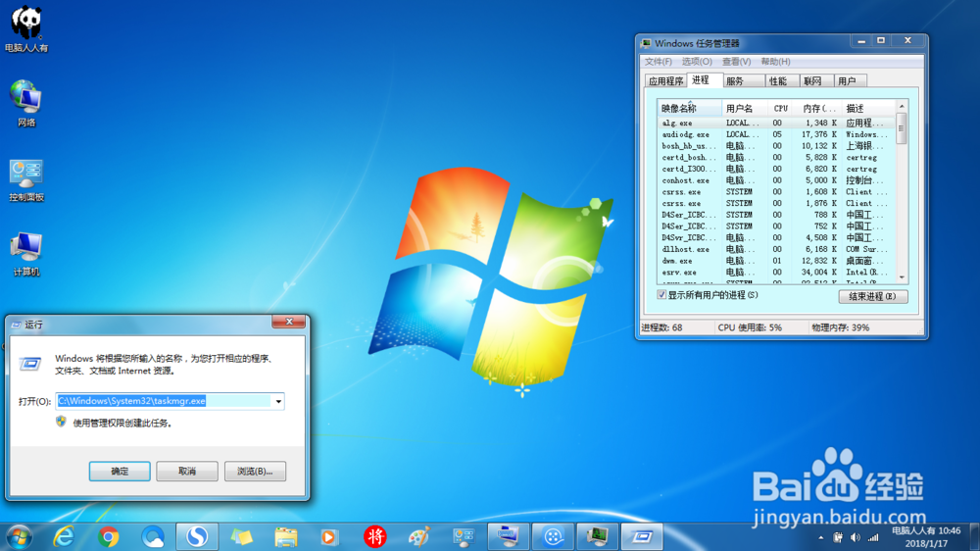This screenshot has width=980, height=551.
Task: Open the 计算机 computer desktop icon
Action: (x=26, y=254)
